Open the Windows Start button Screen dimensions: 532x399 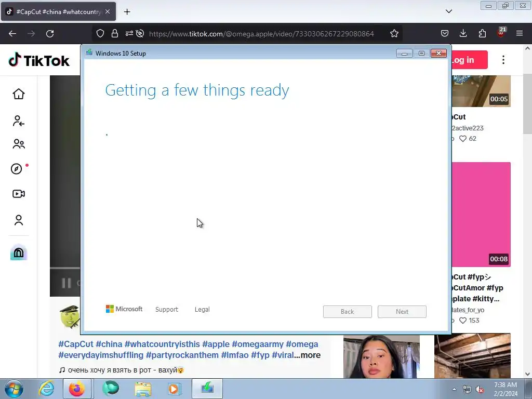[x=14, y=389]
